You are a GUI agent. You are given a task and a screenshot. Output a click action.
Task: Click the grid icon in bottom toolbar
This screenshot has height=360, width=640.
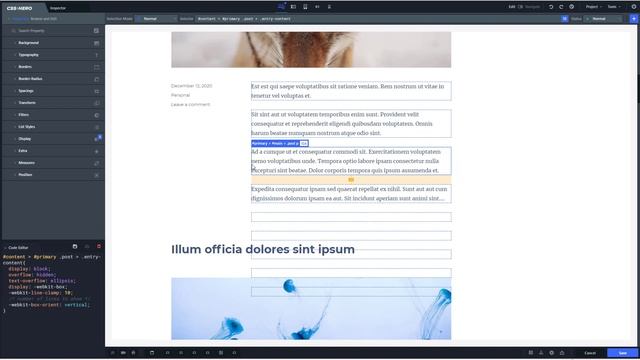coord(221,353)
